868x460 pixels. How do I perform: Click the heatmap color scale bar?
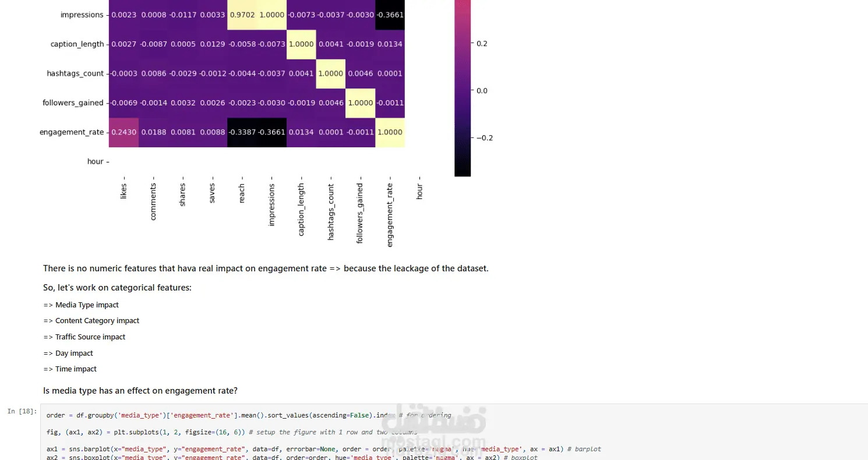[x=463, y=87]
